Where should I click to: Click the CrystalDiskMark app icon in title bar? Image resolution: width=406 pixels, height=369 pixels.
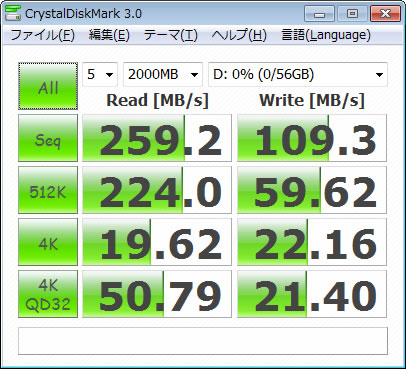coord(13,13)
